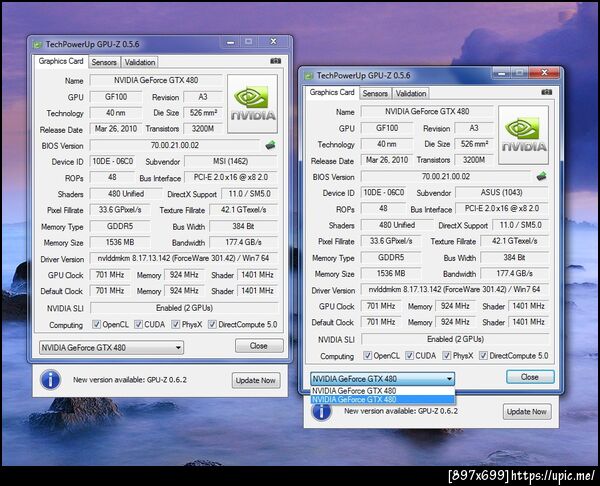Click the Bus Interface value in the left window
This screenshot has height=486, width=600.
231,178
